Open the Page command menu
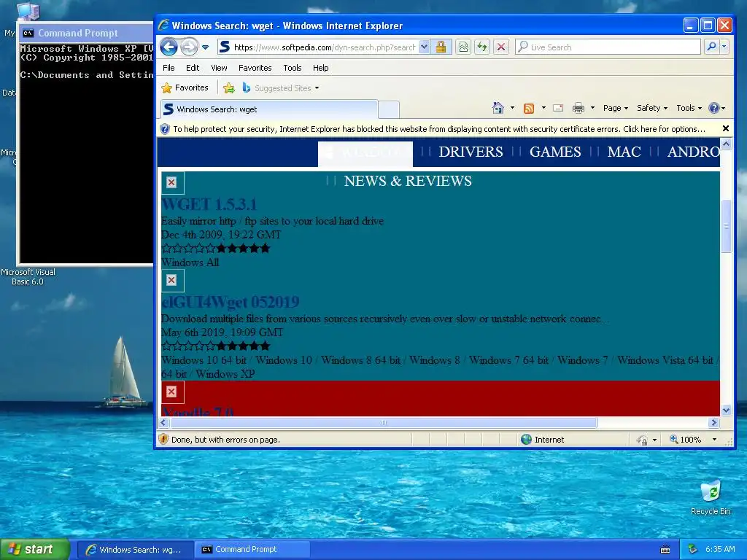This screenshot has width=747, height=560. (x=615, y=108)
